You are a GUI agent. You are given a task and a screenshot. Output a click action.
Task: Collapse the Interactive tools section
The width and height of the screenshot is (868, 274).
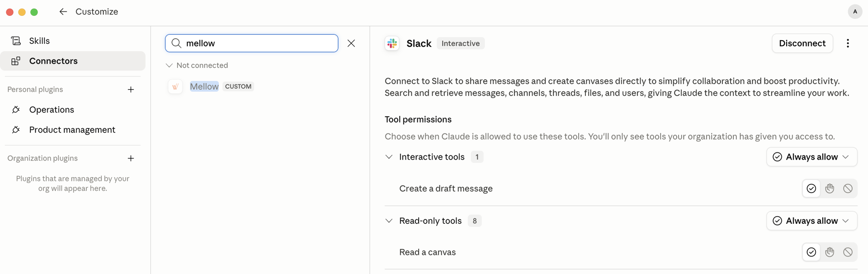point(389,157)
